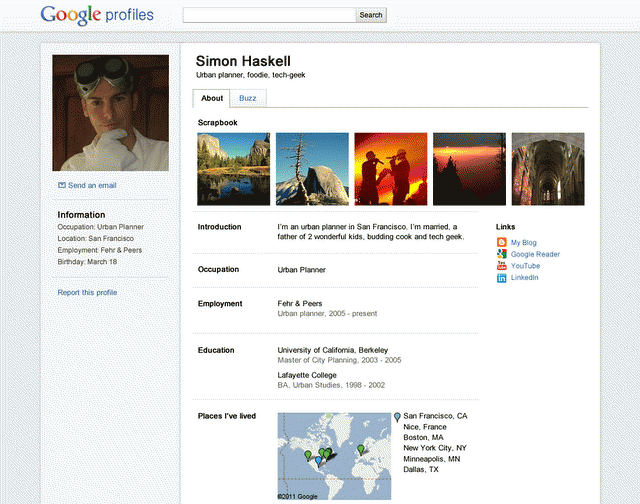Open the Google Reader link
Viewport: 640px width, 504px height.
click(x=535, y=255)
